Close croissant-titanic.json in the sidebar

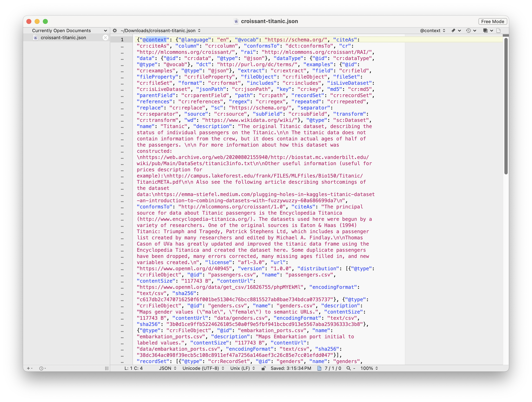[x=105, y=38]
